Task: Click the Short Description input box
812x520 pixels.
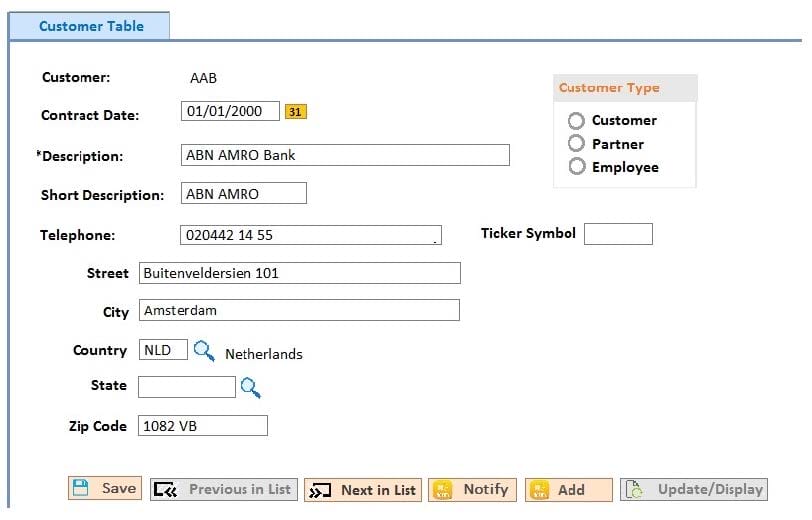Action: (x=243, y=194)
